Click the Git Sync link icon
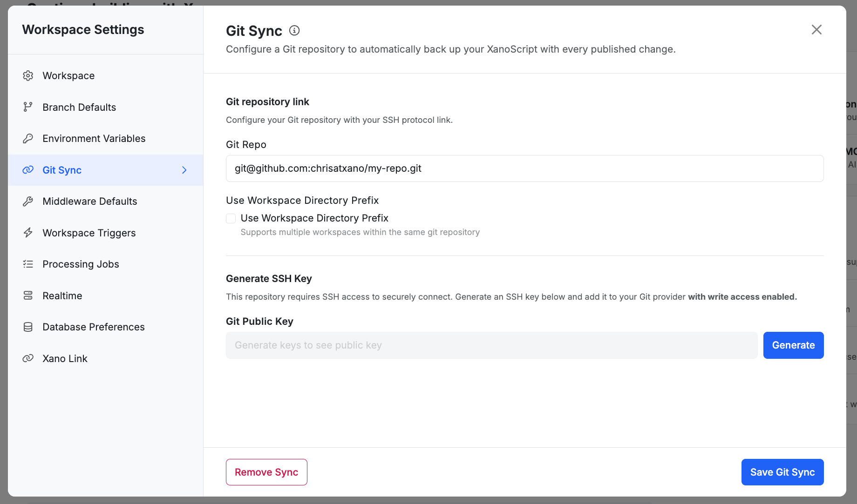This screenshot has height=504, width=857. point(28,170)
